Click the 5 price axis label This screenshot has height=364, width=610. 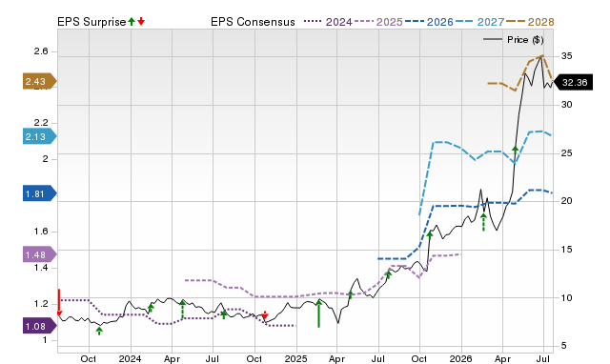564,345
